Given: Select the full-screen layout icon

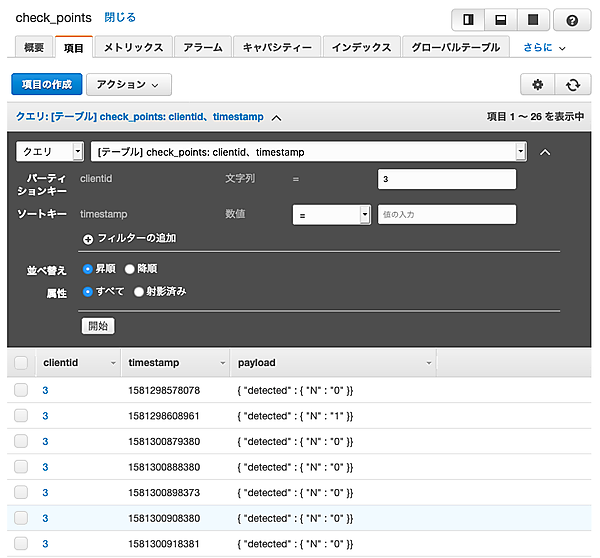Looking at the screenshot, I should (533, 19).
